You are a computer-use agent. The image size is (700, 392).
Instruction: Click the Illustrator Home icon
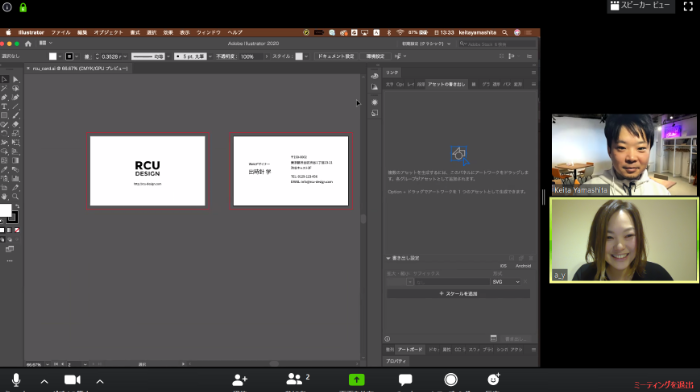point(28,44)
